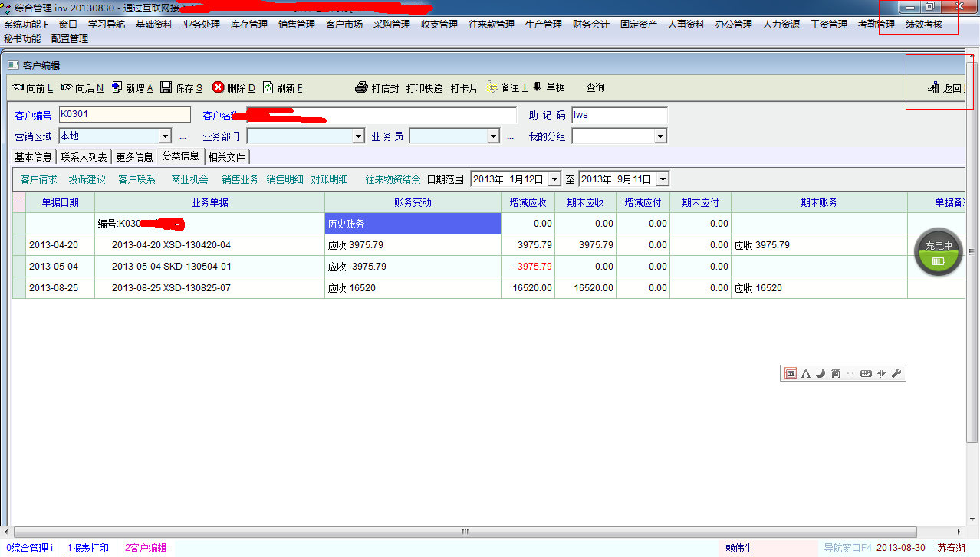The height and width of the screenshot is (557, 980).
Task: Open the start date picker dropdown
Action: (x=554, y=179)
